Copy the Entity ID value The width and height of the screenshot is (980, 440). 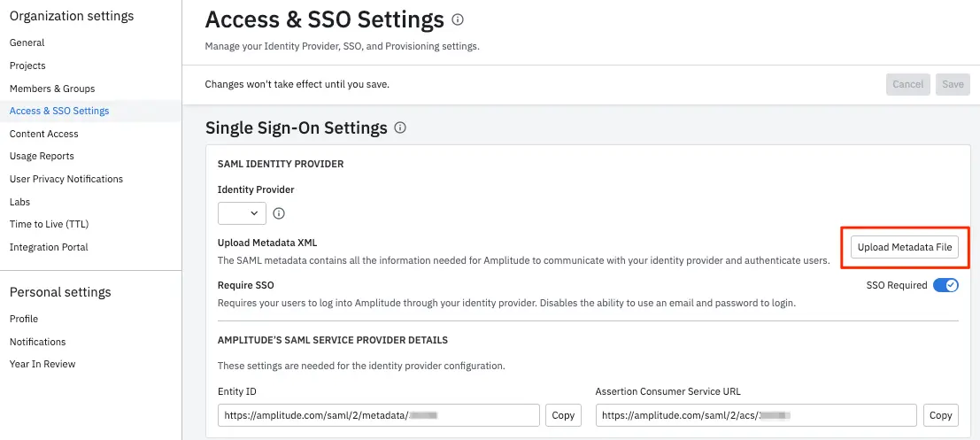click(x=563, y=415)
